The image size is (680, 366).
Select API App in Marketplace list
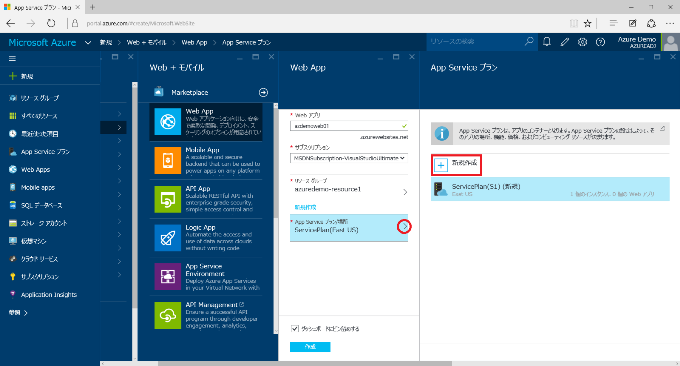point(206,199)
